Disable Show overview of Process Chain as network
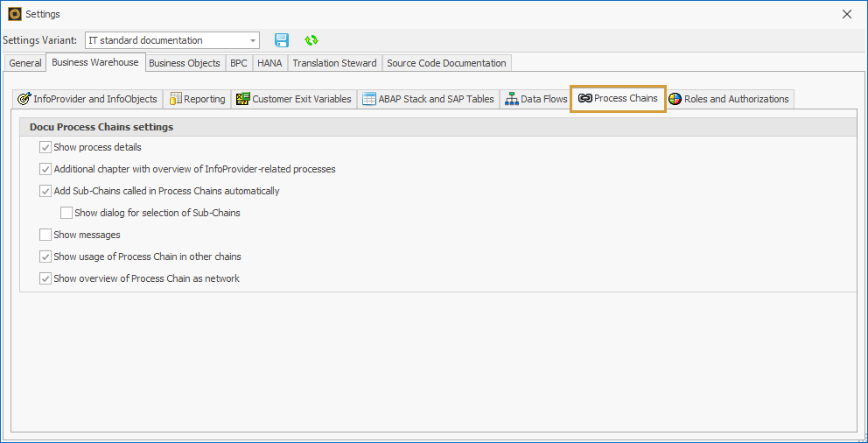Image resolution: width=868 pixels, height=443 pixels. (45, 278)
